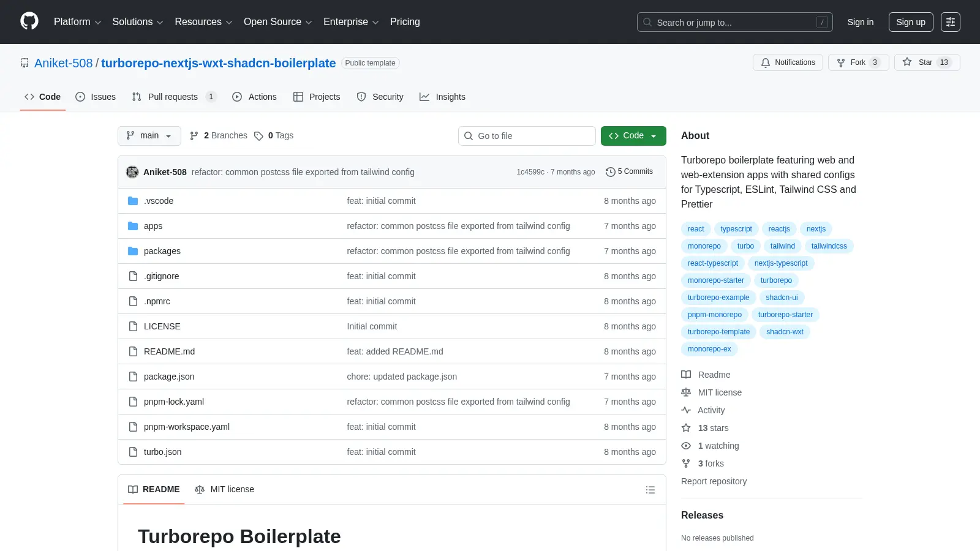Click the Aniket-508 avatar in the commit row
Viewport: 980px width, 551px height.
click(x=132, y=172)
